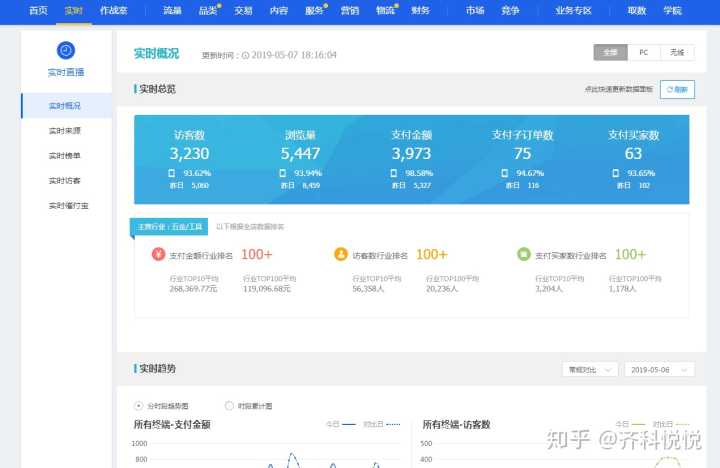This screenshot has width=720, height=468.
Task: Click the clock icon beside update time
Action: tap(246, 56)
